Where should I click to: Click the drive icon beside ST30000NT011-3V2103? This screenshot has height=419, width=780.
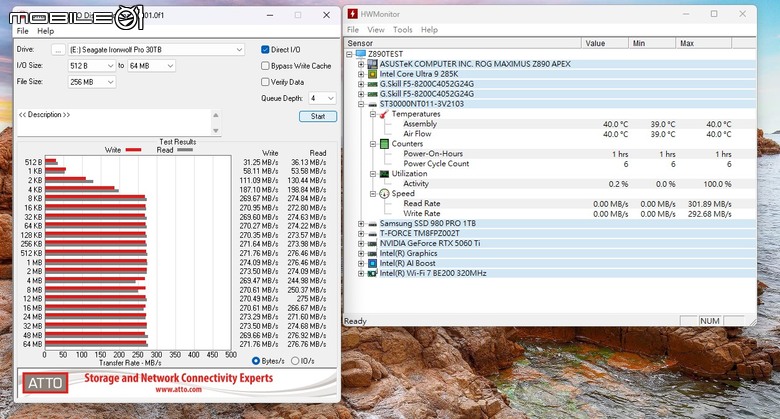tap(372, 104)
